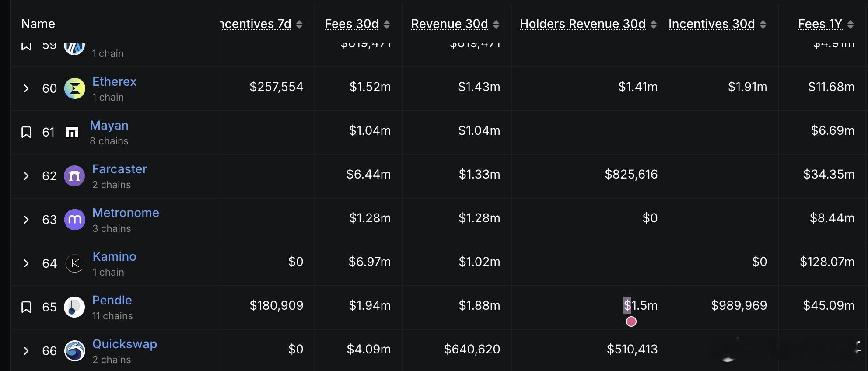The height and width of the screenshot is (371, 868).
Task: Expand the Kamino row chevron
Action: tap(26, 263)
